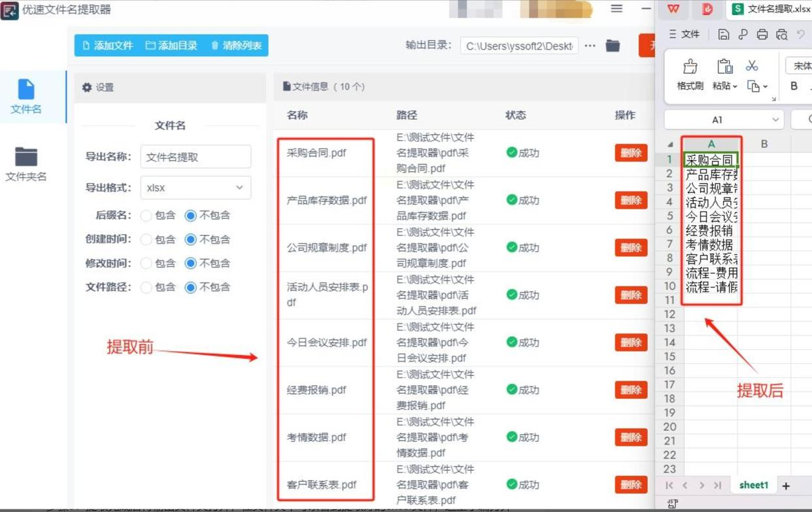Viewport: 812px width, 512px height.
Task: Select column A header in spreadsheet
Action: (711, 144)
